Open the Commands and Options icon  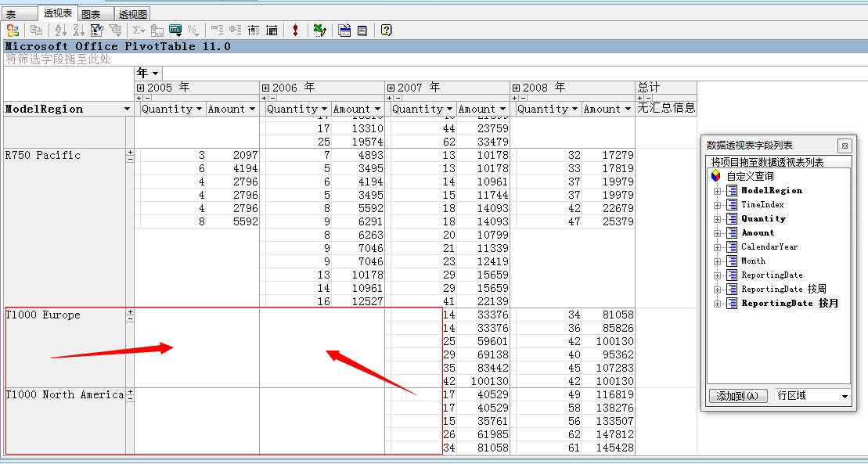[344, 31]
